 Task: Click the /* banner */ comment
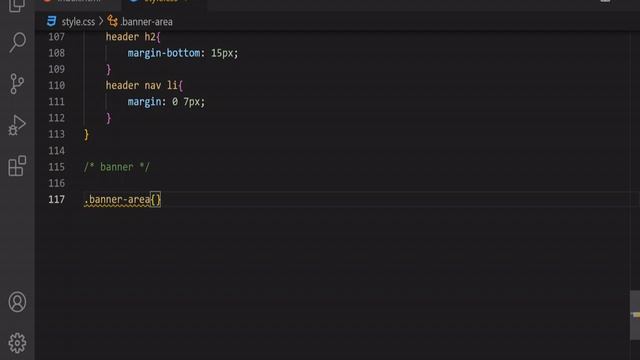(117, 167)
